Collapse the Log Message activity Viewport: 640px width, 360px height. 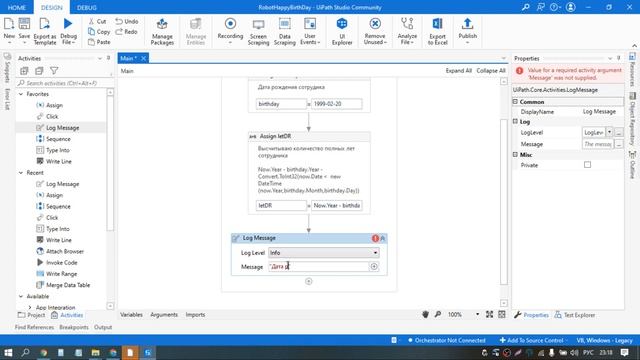383,238
